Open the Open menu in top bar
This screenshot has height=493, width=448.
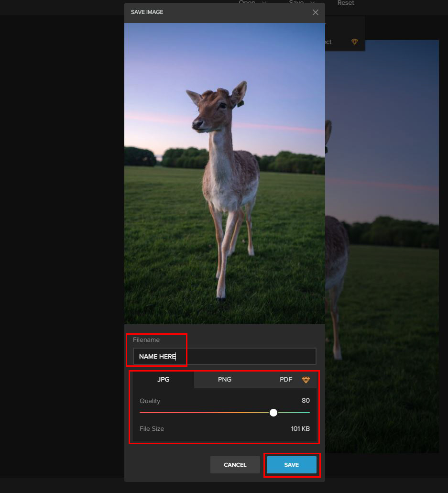[x=247, y=3]
